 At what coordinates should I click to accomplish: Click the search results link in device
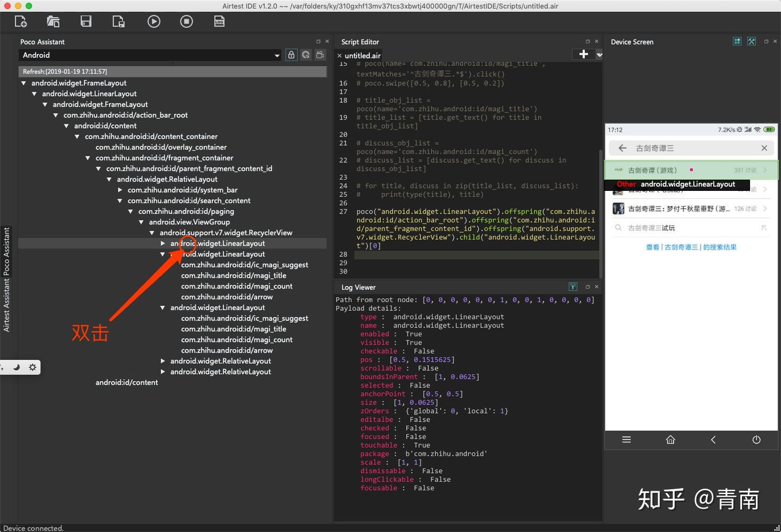(691, 247)
